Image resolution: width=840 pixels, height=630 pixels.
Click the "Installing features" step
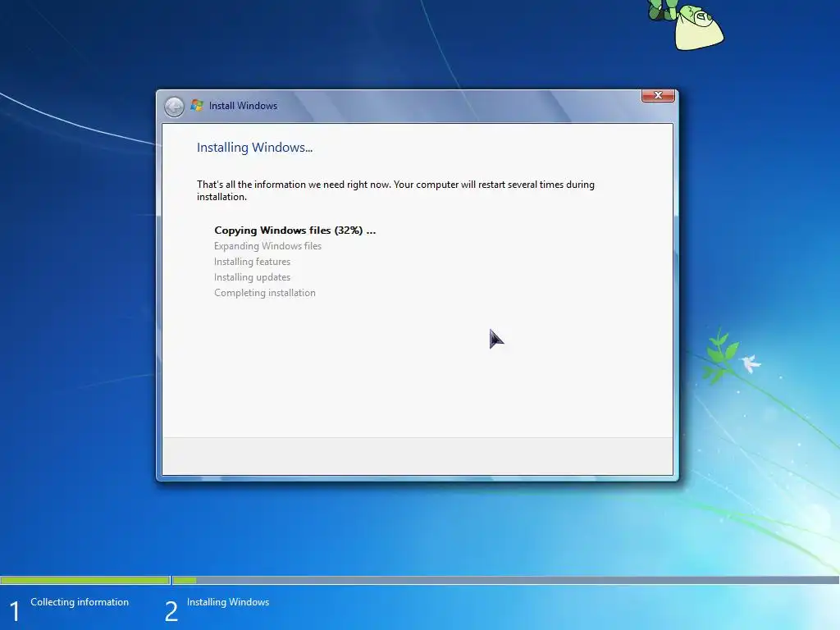point(253,262)
